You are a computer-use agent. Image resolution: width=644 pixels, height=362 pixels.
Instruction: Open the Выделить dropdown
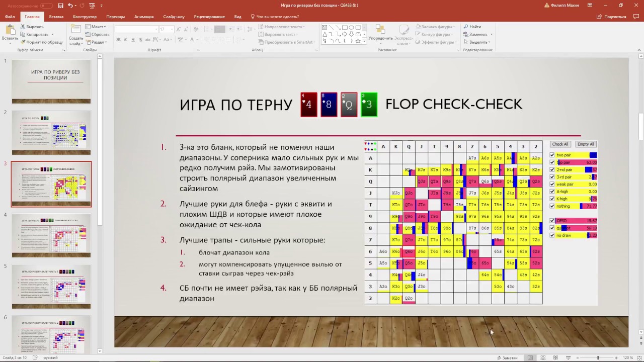pyautogui.click(x=477, y=42)
